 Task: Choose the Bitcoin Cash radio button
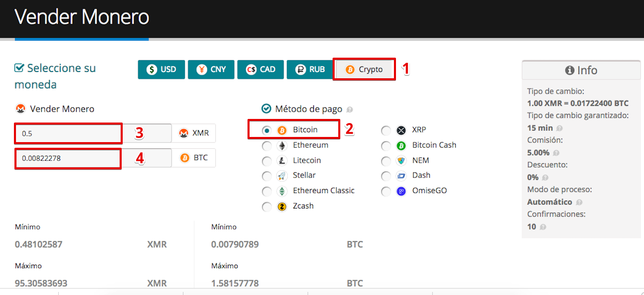click(x=386, y=146)
